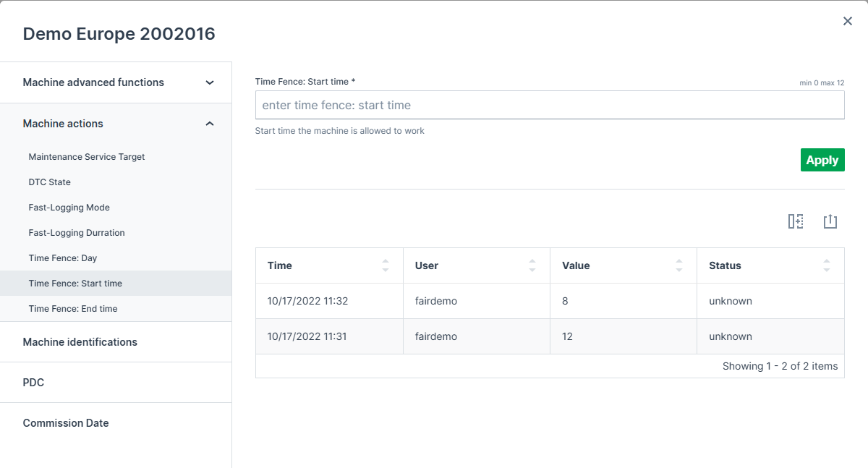Open Maintenance Service Target action
The width and height of the screenshot is (868, 468).
87,157
